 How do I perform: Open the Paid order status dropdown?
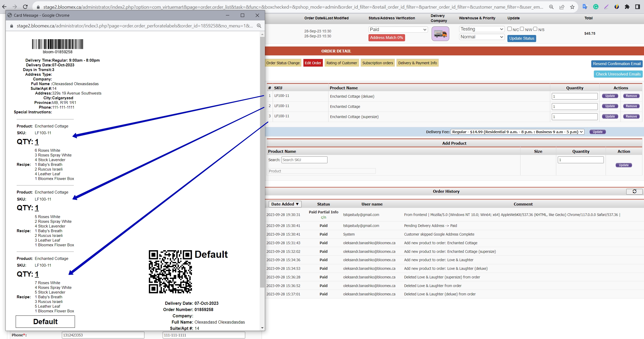point(398,30)
